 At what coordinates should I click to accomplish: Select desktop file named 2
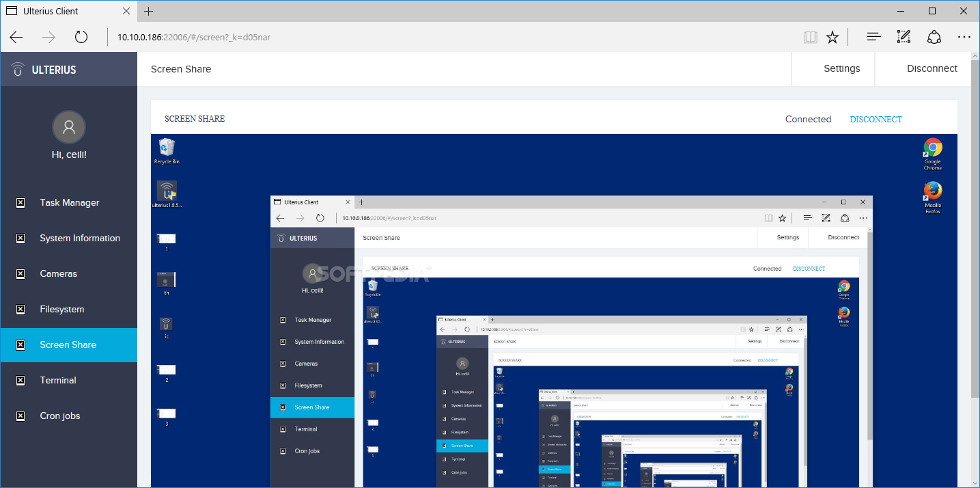coord(167,374)
